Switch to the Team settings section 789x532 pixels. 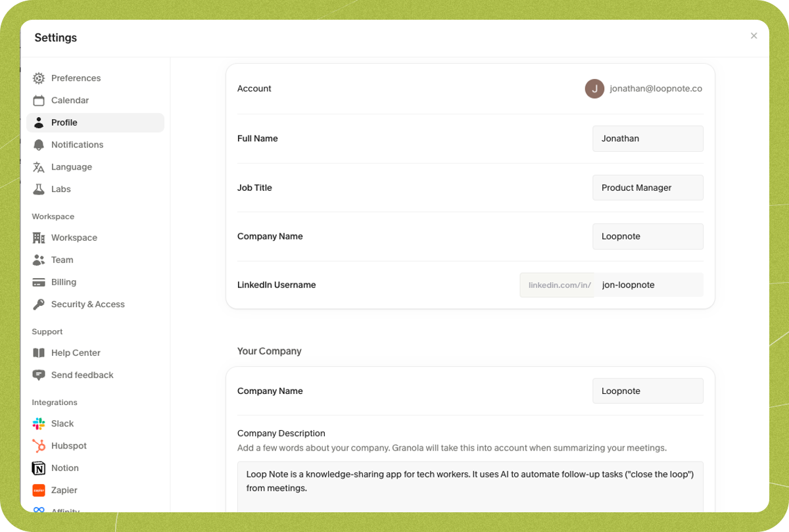click(62, 260)
